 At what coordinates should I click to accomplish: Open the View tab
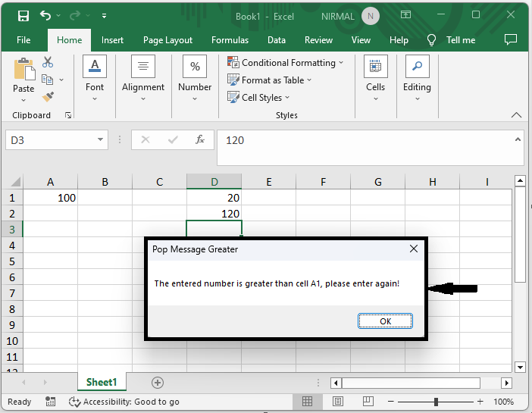click(361, 40)
